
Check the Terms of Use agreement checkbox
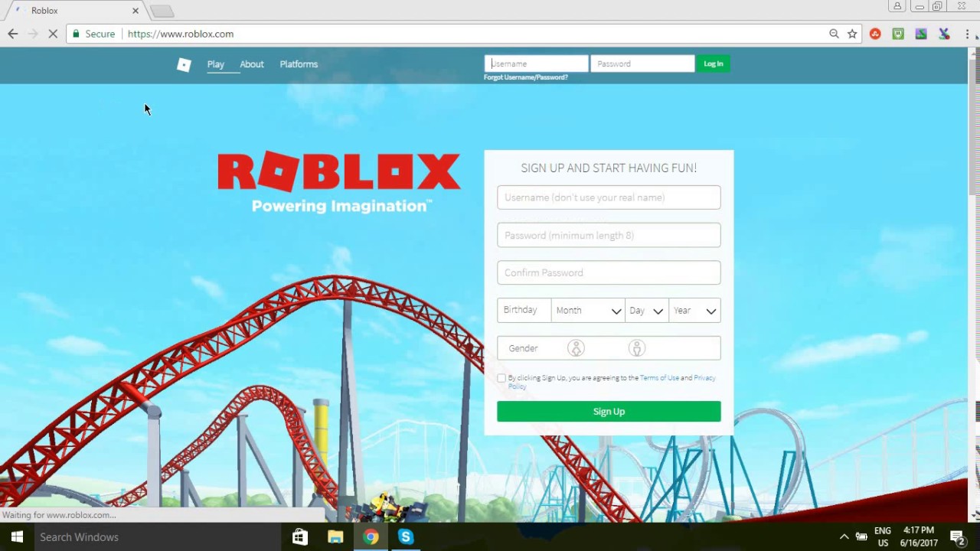(501, 378)
